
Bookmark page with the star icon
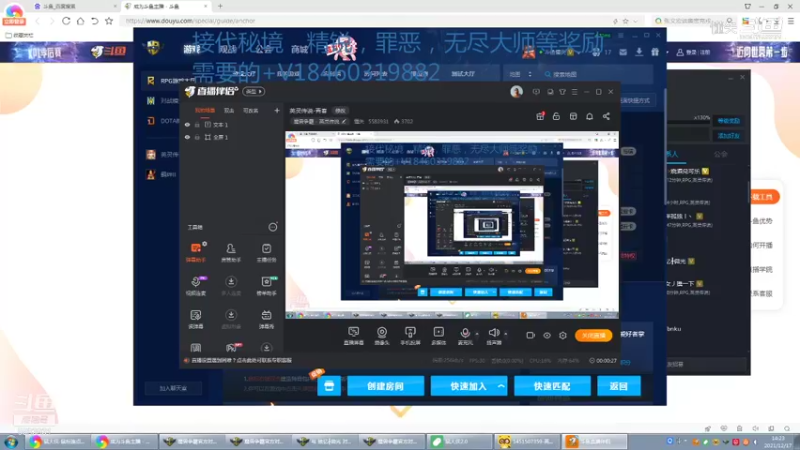109,21
